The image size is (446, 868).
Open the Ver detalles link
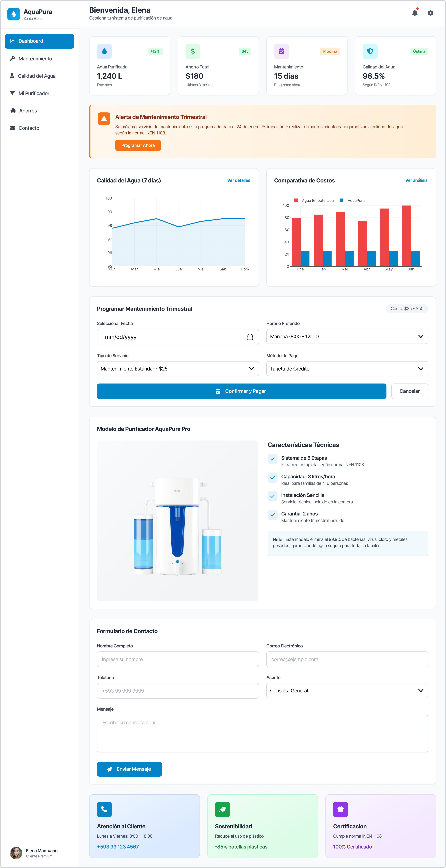238,180
